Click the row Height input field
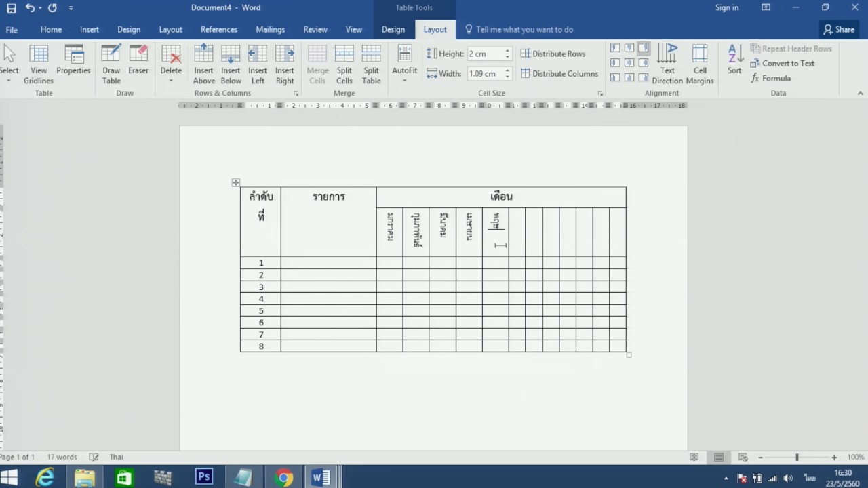The image size is (868, 488). point(485,54)
